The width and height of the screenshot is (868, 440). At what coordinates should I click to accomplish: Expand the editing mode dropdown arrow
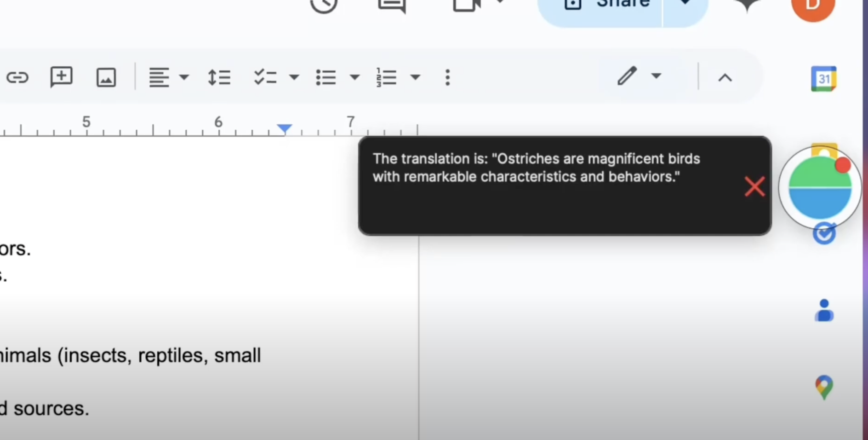pos(656,75)
